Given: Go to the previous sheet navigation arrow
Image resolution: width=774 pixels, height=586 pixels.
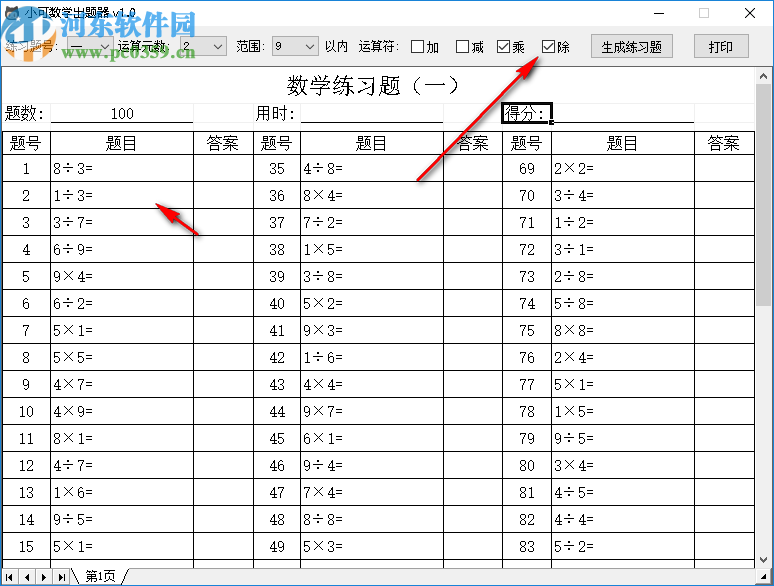Looking at the screenshot, I should click(27, 577).
